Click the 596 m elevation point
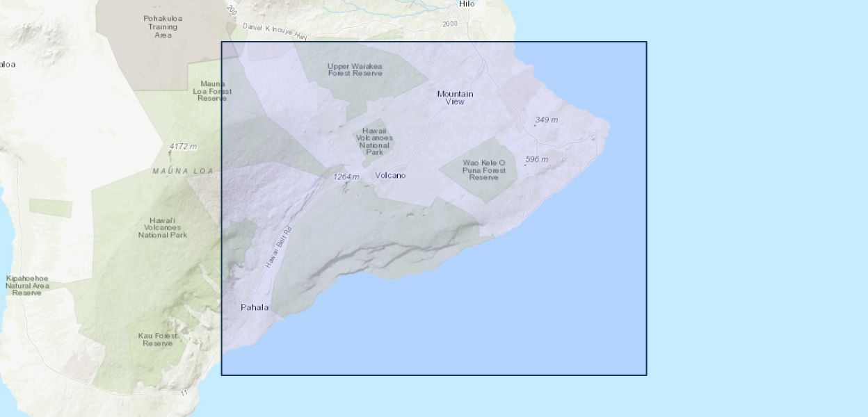Image resolution: width=868 pixels, height=417 pixels. point(536,160)
